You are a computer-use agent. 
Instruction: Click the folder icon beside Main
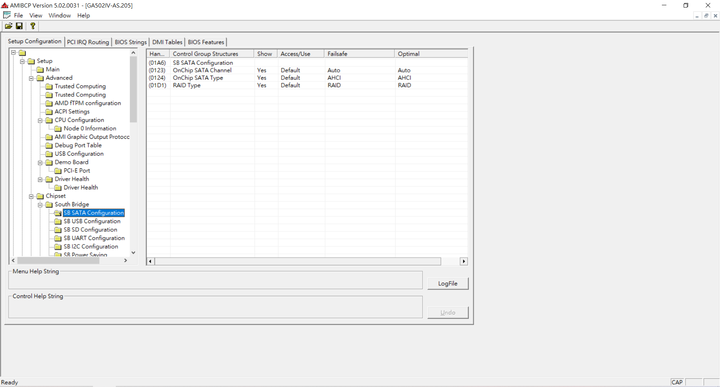tap(40, 69)
